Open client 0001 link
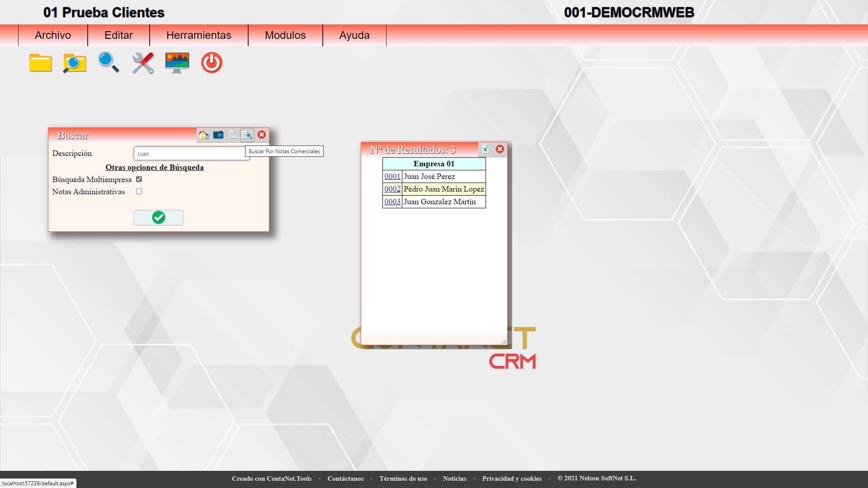 coord(392,177)
